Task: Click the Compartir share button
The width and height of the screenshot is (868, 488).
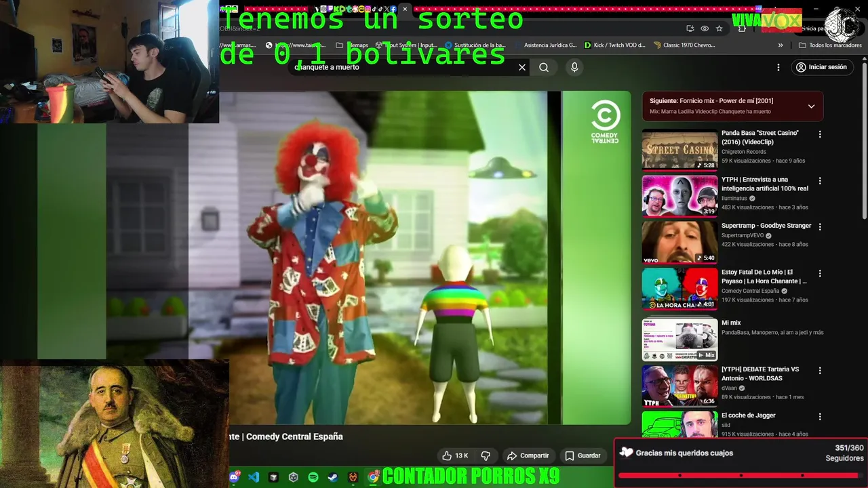Action: (x=528, y=455)
